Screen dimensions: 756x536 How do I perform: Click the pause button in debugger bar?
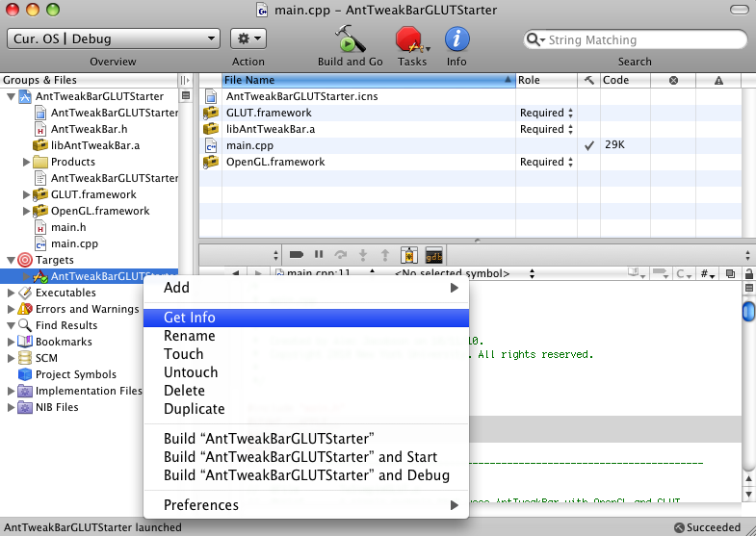[x=319, y=255]
